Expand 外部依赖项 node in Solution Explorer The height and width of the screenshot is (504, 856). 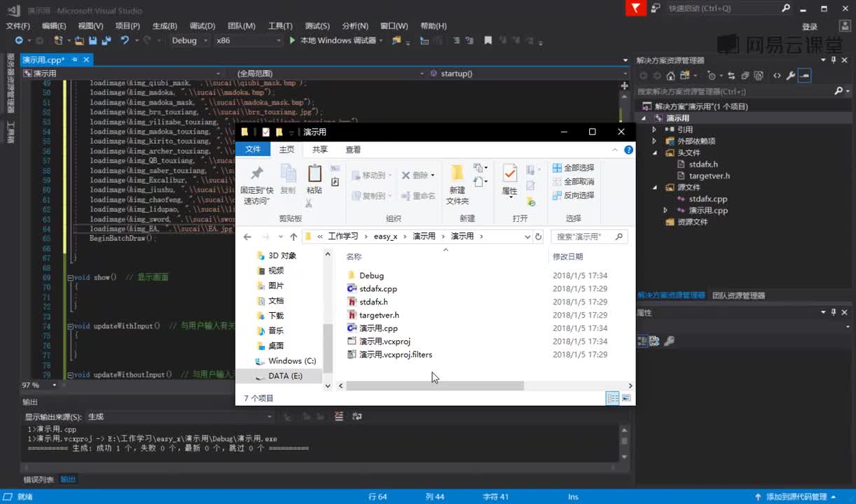point(654,141)
